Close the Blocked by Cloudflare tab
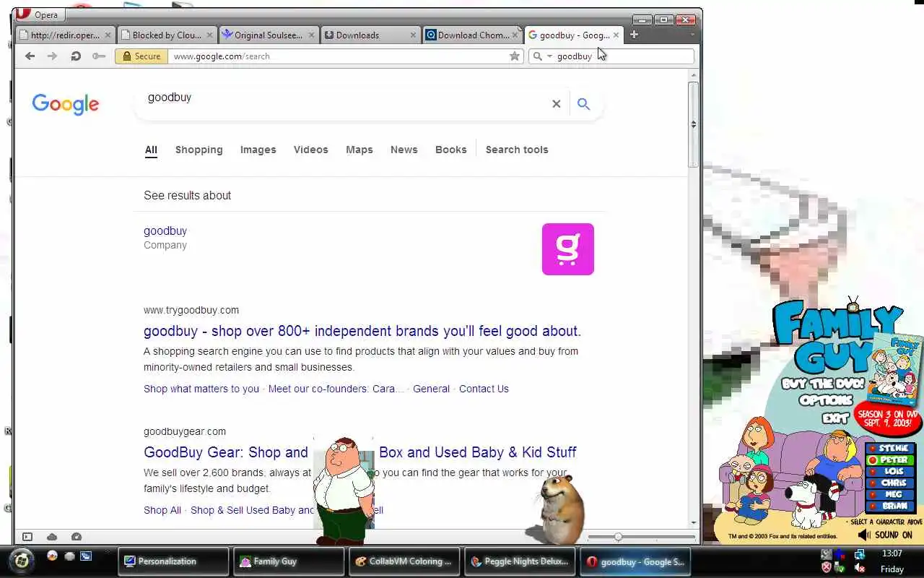 (x=210, y=35)
